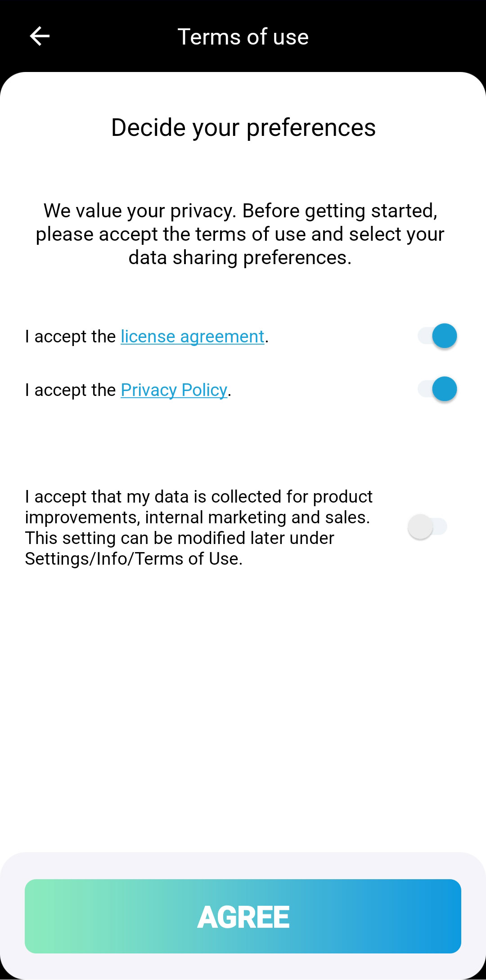Turn off the license agreement switch
Screen dimensions: 486x980
pos(438,336)
